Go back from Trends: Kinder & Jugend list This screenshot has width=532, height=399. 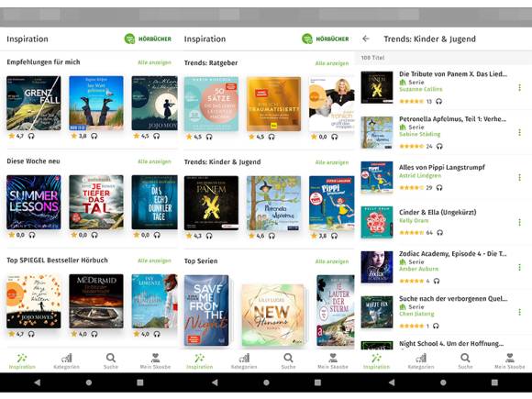[366, 39]
